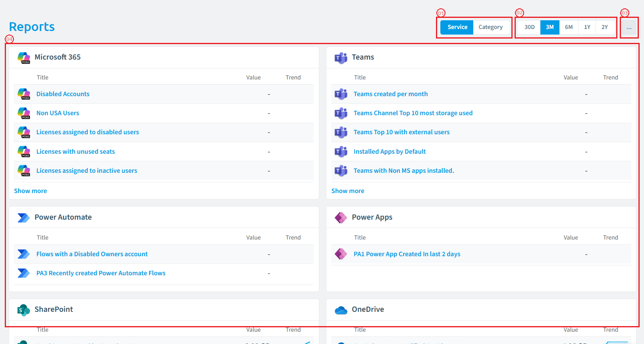Click the M365 icon beside Non USA Users
The width and height of the screenshot is (644, 344).
tap(24, 113)
